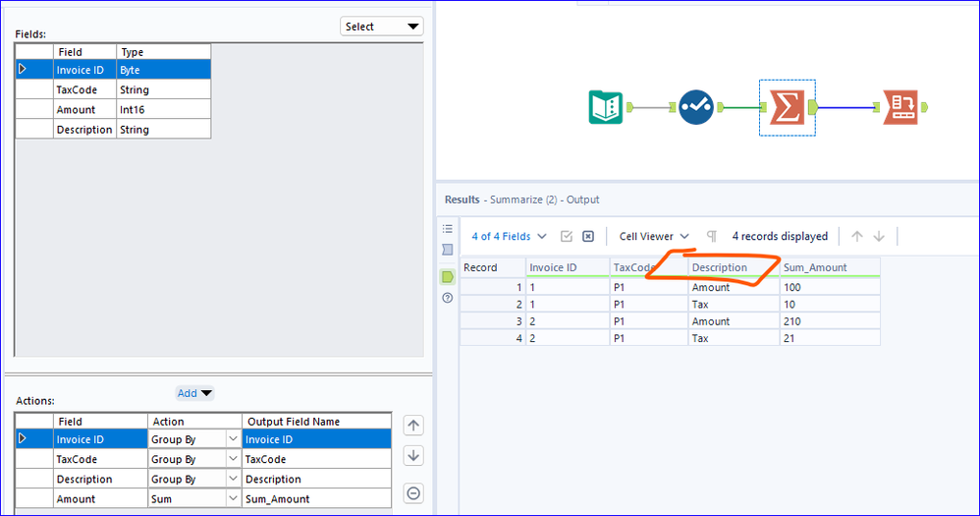
Task: Remove selected action with minus button
Action: coord(413,493)
